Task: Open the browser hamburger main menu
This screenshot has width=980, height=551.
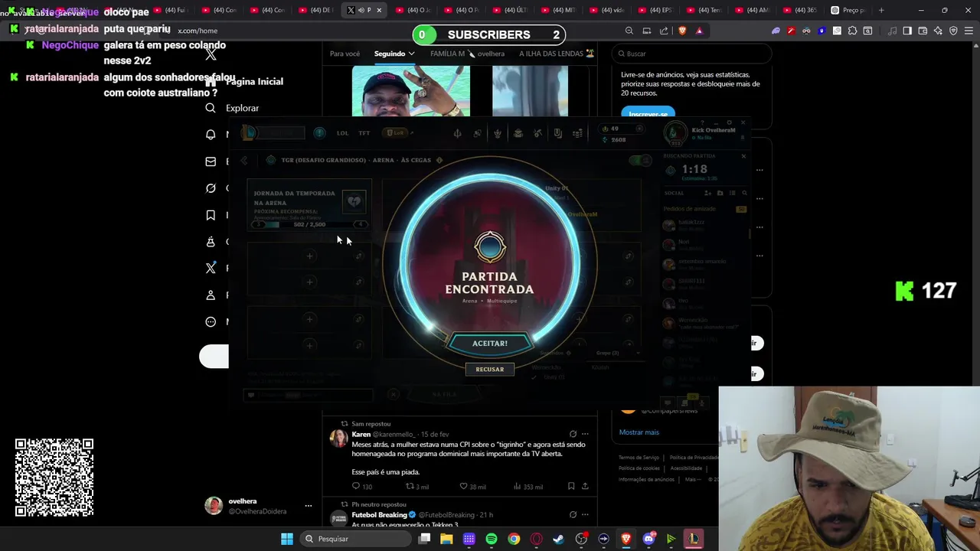Action: pyautogui.click(x=969, y=31)
